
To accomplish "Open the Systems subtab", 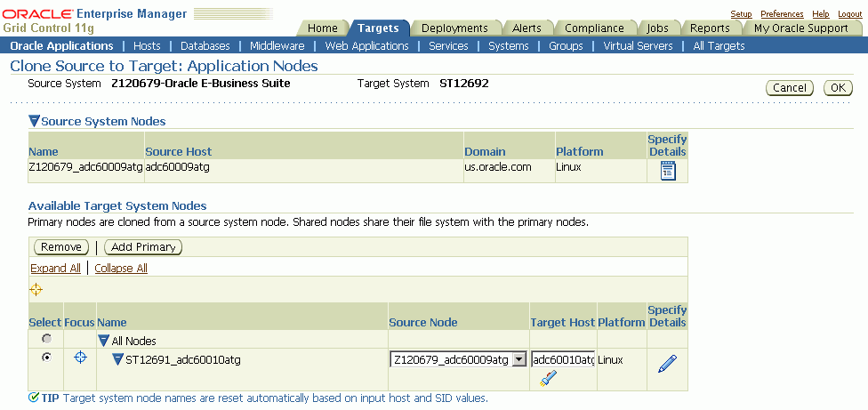I will (x=508, y=46).
